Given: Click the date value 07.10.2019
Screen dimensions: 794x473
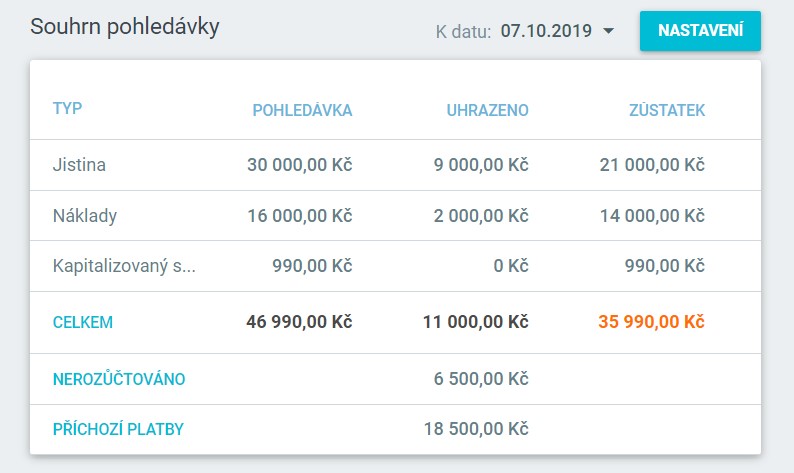Looking at the screenshot, I should pyautogui.click(x=548, y=32).
